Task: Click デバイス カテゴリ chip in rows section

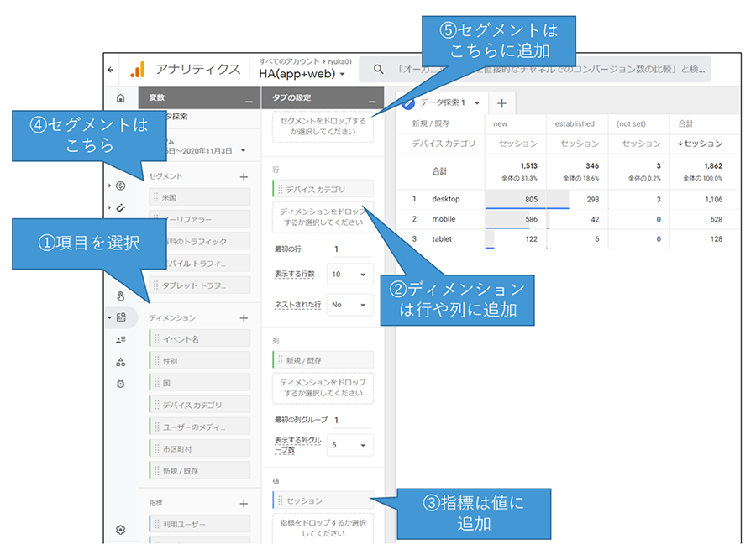Action: (323, 190)
